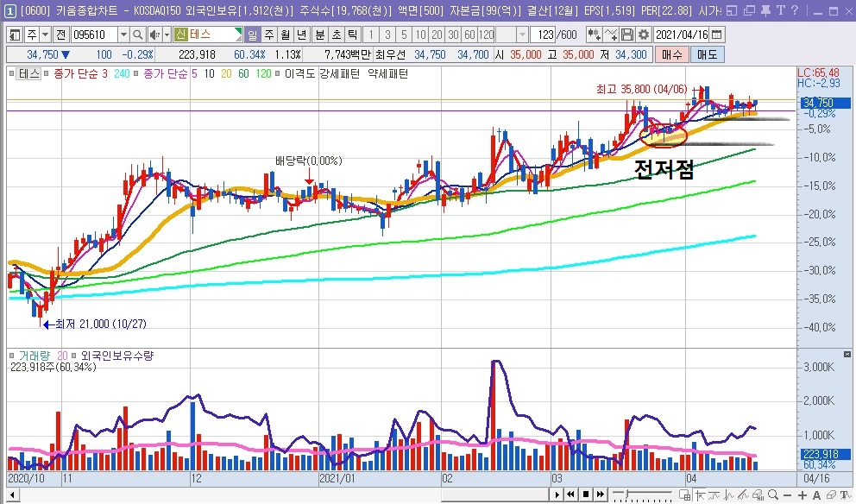Open the indicator add icon

click(594, 35)
